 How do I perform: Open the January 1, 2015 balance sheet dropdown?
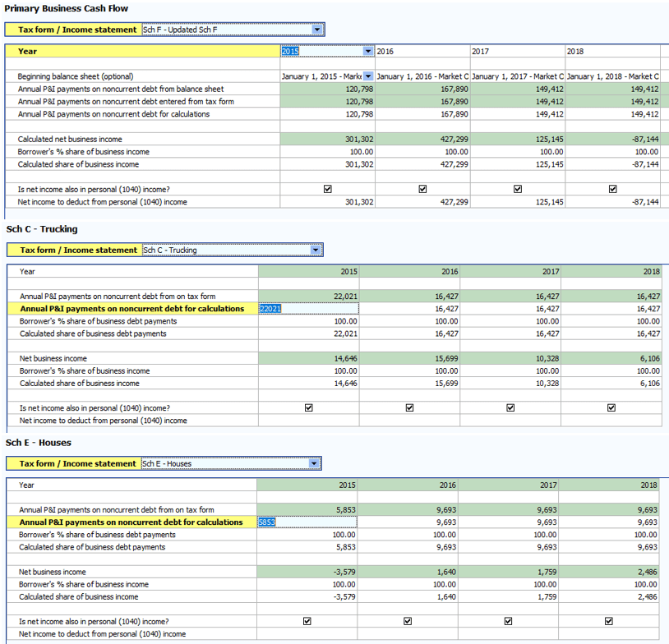click(x=368, y=76)
